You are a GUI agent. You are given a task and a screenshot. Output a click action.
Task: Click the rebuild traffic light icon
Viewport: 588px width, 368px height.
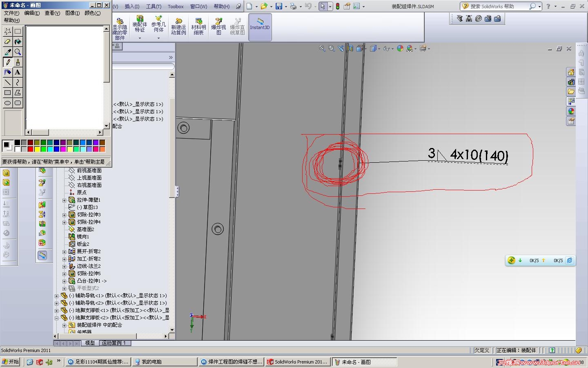[338, 6]
